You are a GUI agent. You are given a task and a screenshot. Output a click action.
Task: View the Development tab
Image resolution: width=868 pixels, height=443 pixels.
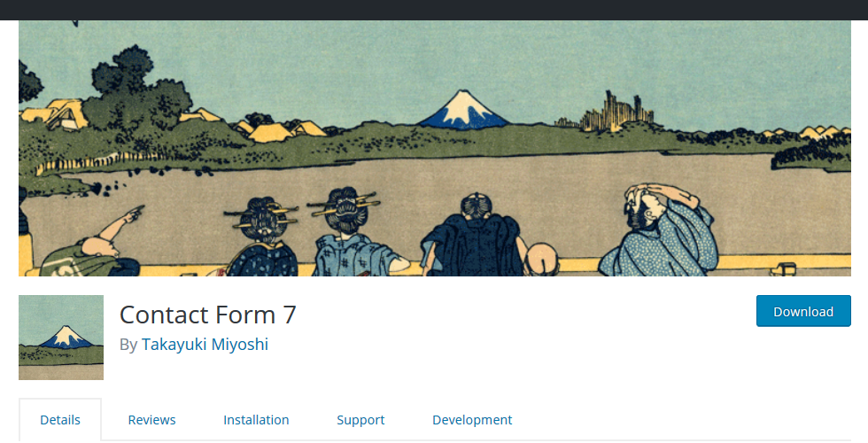(472, 420)
